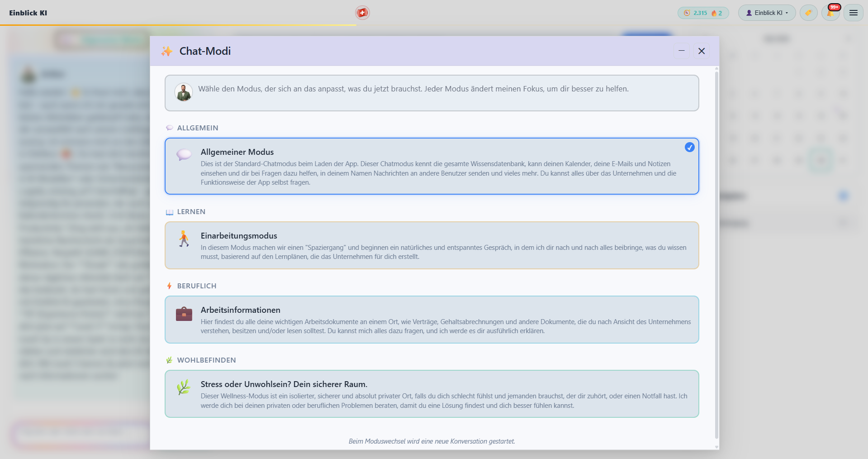Click the assistant avatar in the intro box
The image size is (868, 459).
[x=184, y=92]
